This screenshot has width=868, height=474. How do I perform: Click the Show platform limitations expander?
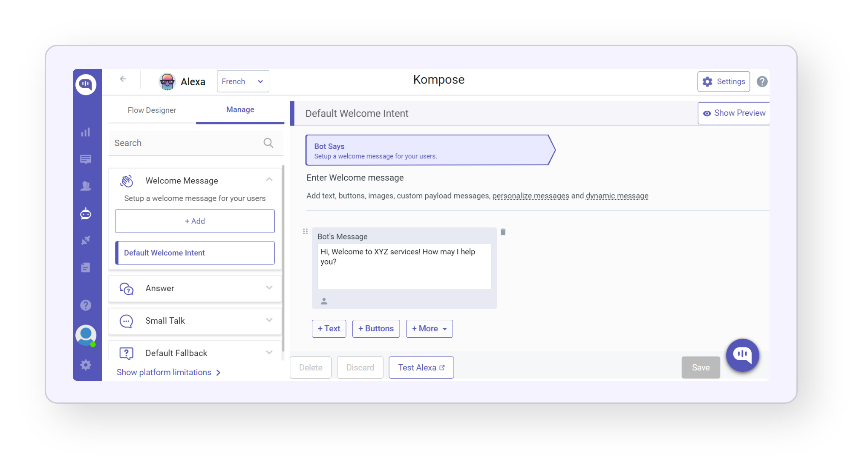(169, 372)
